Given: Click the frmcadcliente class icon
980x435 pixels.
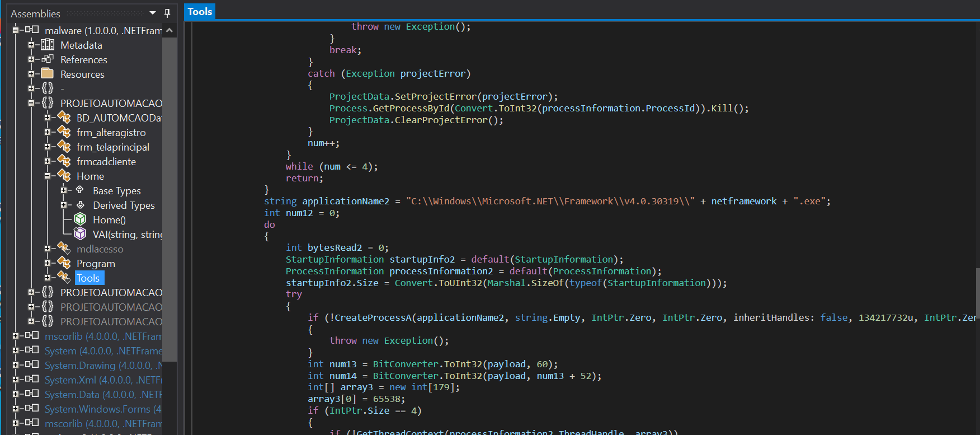Looking at the screenshot, I should click(64, 161).
